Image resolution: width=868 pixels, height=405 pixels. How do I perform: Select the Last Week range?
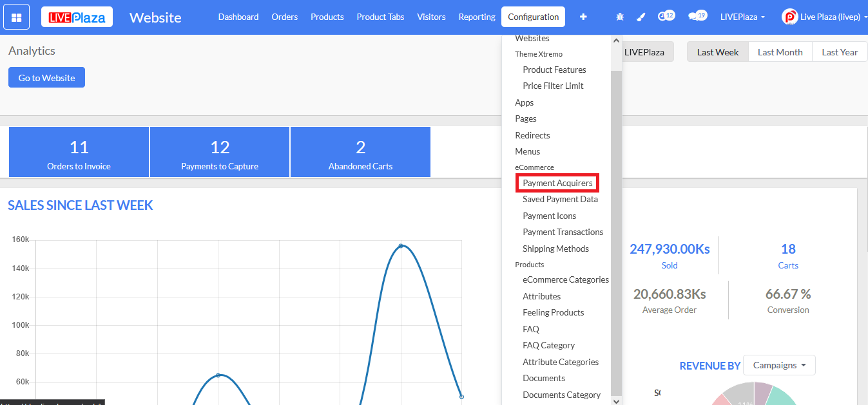(x=718, y=52)
